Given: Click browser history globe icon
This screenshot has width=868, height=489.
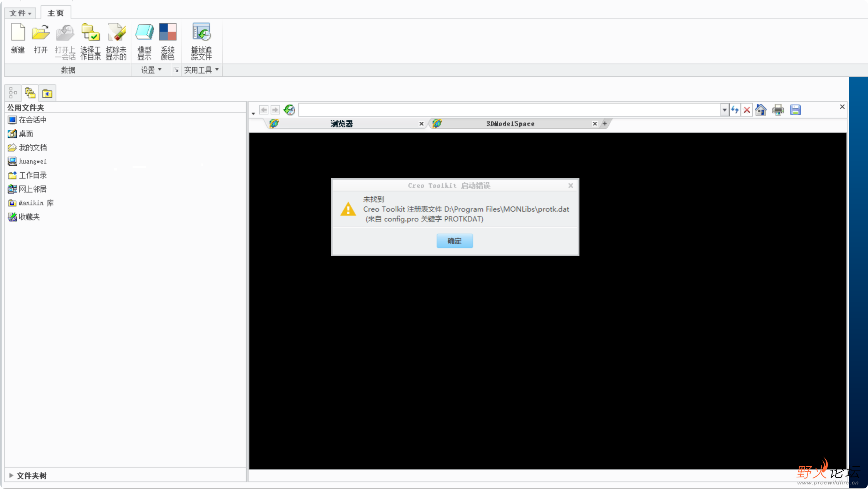Looking at the screenshot, I should pos(289,110).
